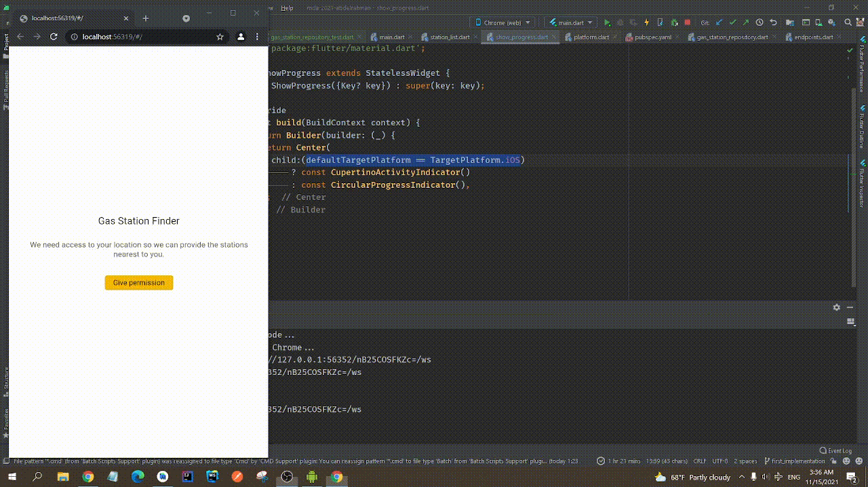Click CircularProgressIndicator in the code
Image resolution: width=868 pixels, height=487 pixels.
pos(393,184)
